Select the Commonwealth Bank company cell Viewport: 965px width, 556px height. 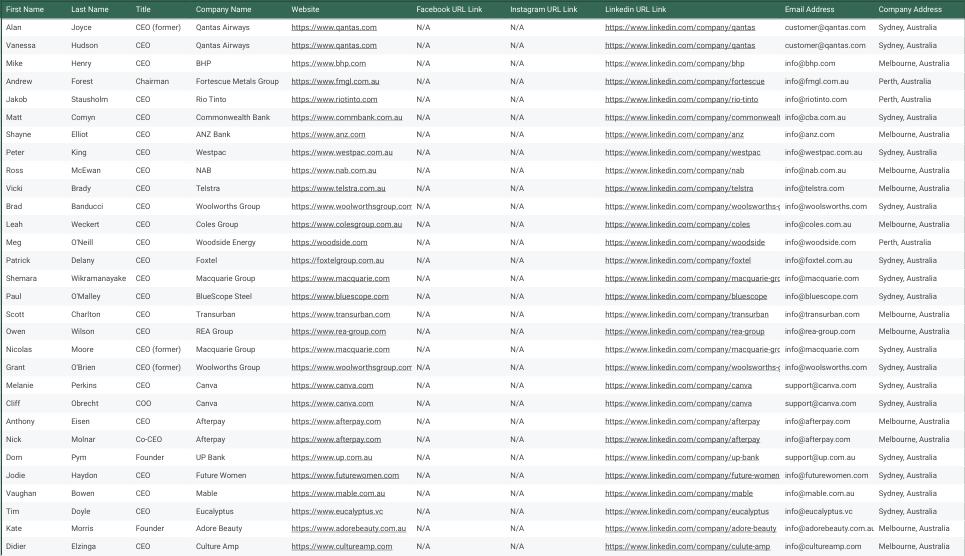[x=233, y=117]
